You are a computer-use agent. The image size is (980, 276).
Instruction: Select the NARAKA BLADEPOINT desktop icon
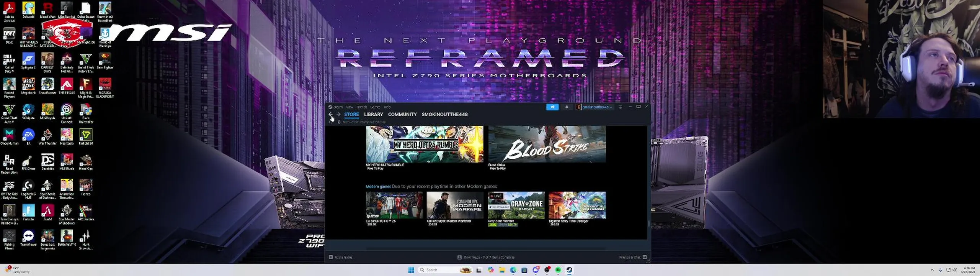(x=105, y=88)
